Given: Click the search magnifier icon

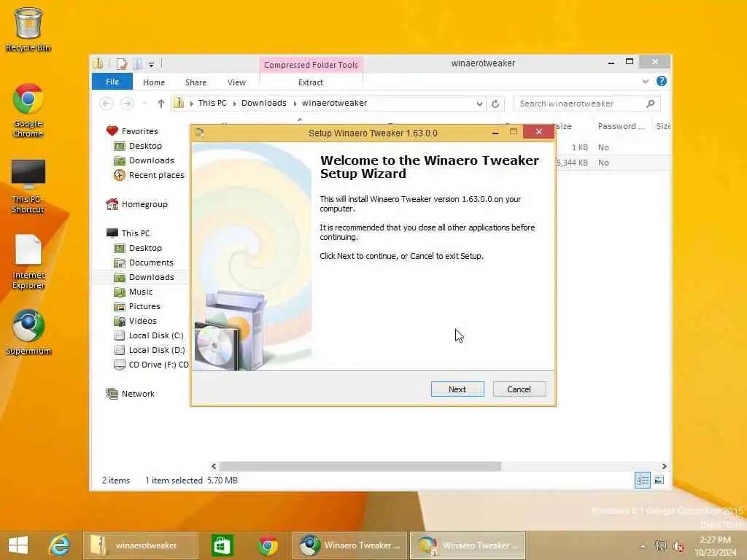Looking at the screenshot, I should [650, 104].
